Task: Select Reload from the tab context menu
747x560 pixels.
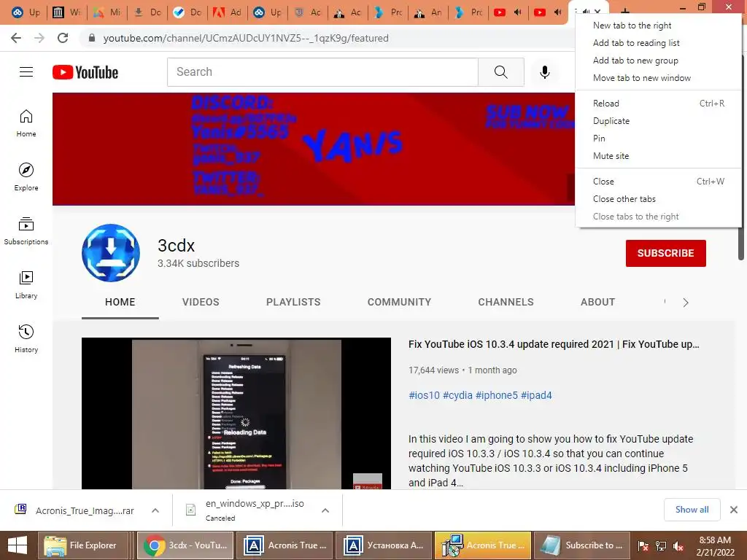Action: pyautogui.click(x=658, y=104)
